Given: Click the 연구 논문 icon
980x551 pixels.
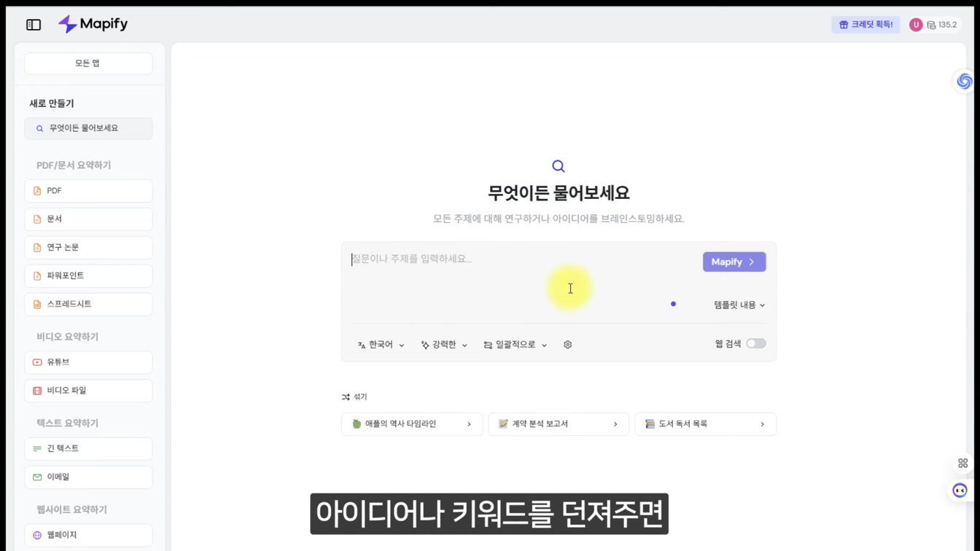Looking at the screenshot, I should [x=37, y=248].
